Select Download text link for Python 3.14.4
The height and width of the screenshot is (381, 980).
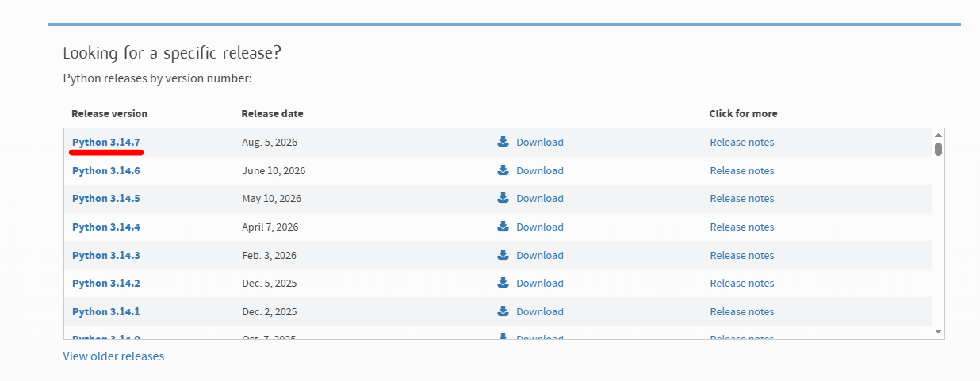coord(540,227)
